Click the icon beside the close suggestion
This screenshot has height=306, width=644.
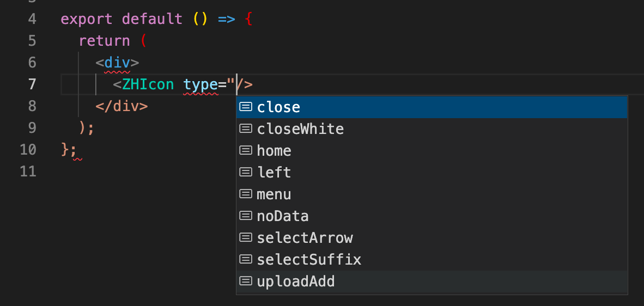tap(246, 107)
